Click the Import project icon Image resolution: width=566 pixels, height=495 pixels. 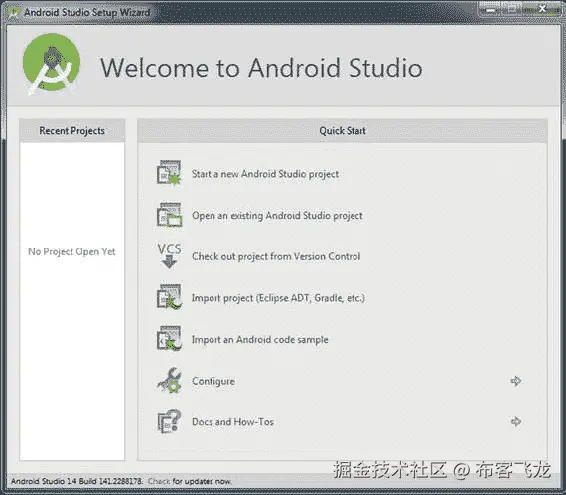point(169,297)
